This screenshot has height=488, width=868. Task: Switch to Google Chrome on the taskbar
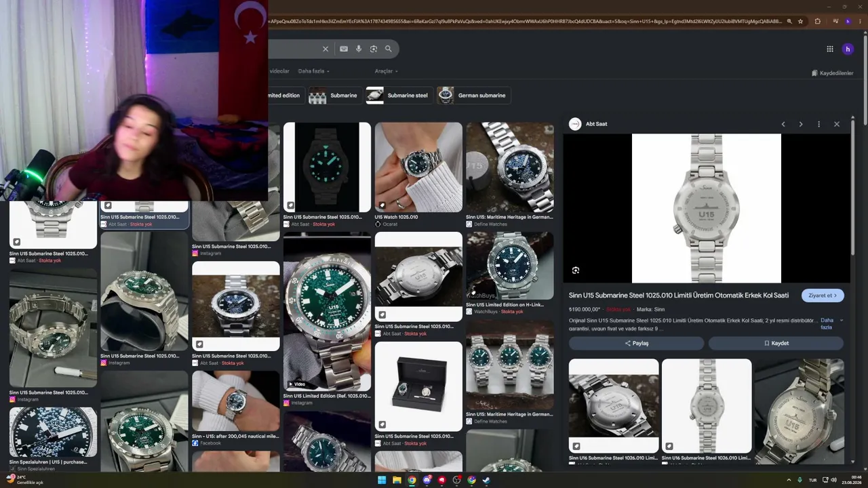(412, 481)
